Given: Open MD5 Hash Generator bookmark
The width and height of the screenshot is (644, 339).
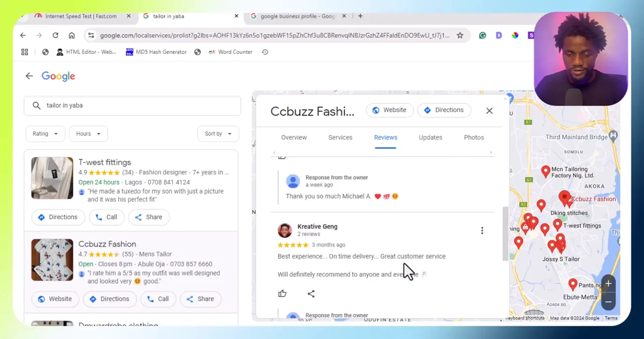Looking at the screenshot, I should tap(156, 52).
